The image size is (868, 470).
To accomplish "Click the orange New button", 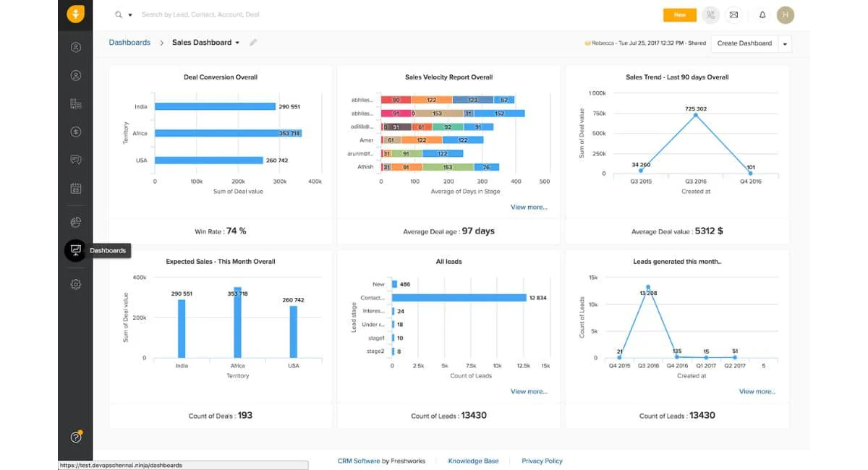I will [680, 14].
